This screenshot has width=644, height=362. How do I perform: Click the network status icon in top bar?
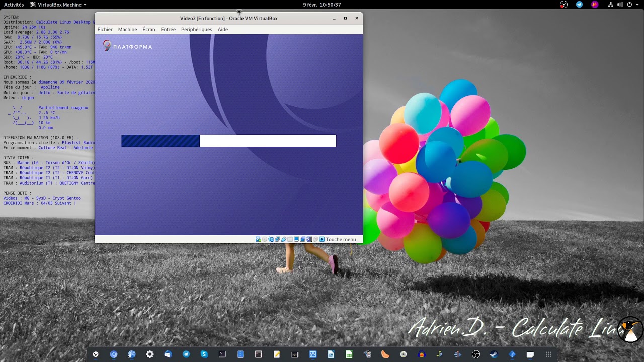tap(611, 5)
